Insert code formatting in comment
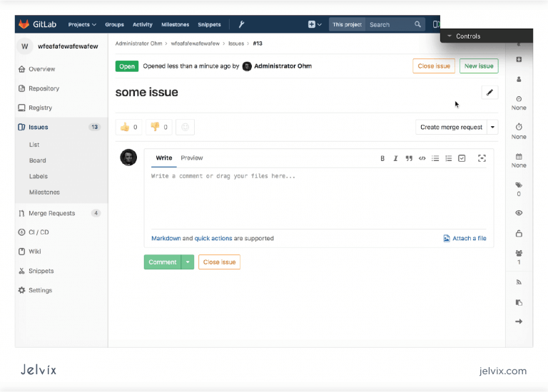 pyautogui.click(x=422, y=158)
